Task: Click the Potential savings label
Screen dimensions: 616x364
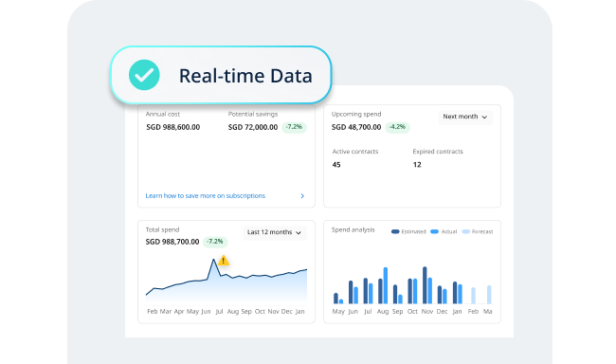Action: [253, 114]
